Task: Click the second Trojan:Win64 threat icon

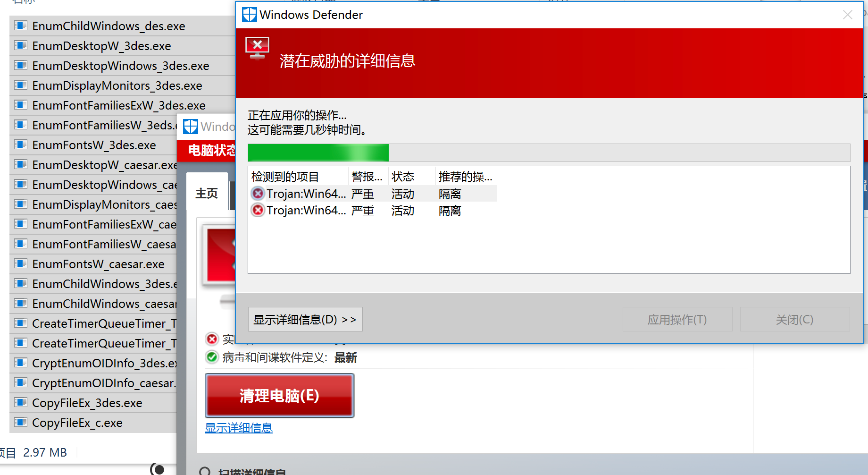Action: point(258,210)
